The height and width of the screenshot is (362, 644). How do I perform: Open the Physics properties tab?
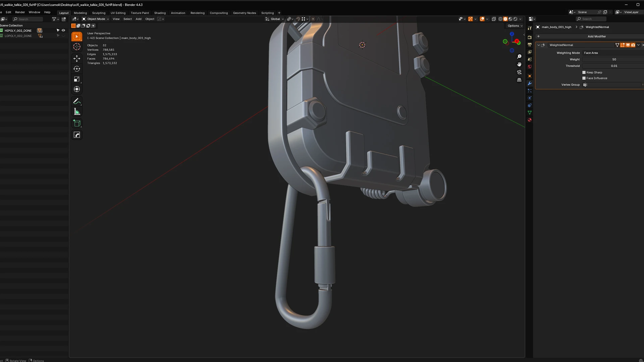pyautogui.click(x=530, y=98)
